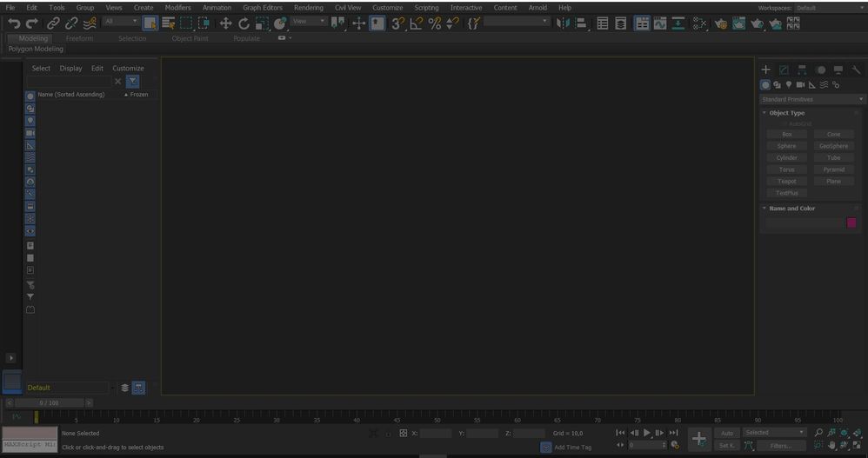Collapse the Name and Color rollout
The width and height of the screenshot is (868, 458).
tap(791, 209)
